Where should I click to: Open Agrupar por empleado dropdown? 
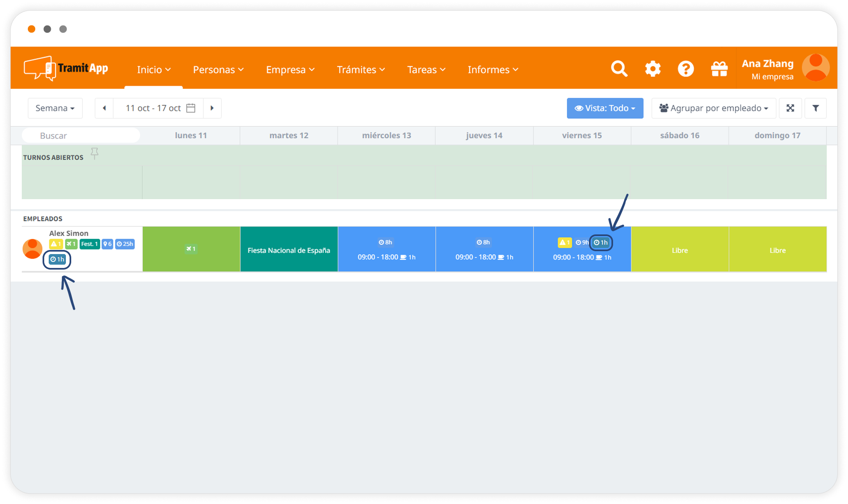[713, 108]
